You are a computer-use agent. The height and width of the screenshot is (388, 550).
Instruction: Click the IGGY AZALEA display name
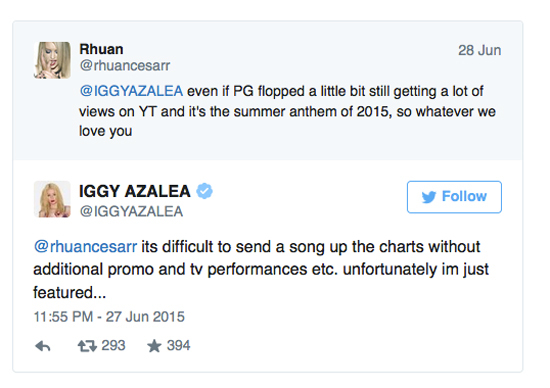[x=135, y=191]
